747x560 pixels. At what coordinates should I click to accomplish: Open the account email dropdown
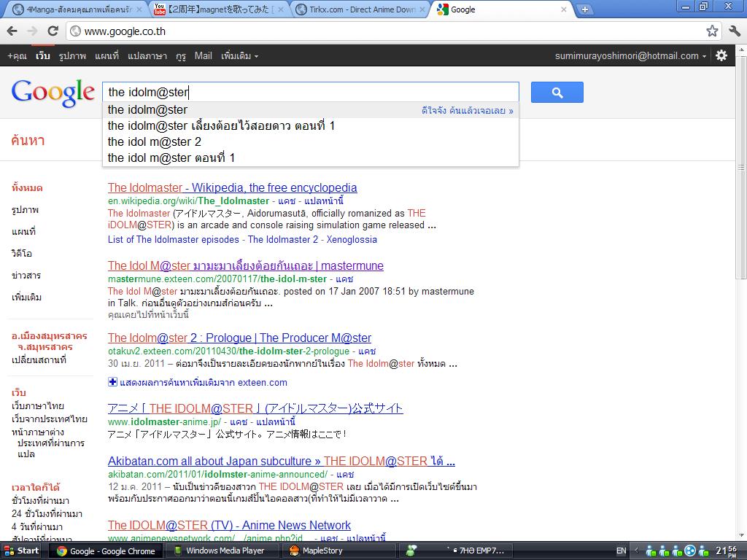[630, 55]
